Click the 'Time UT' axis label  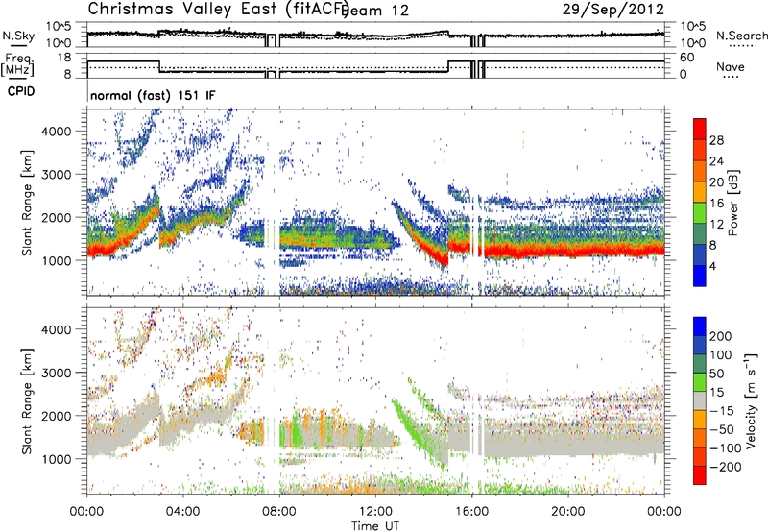375,526
